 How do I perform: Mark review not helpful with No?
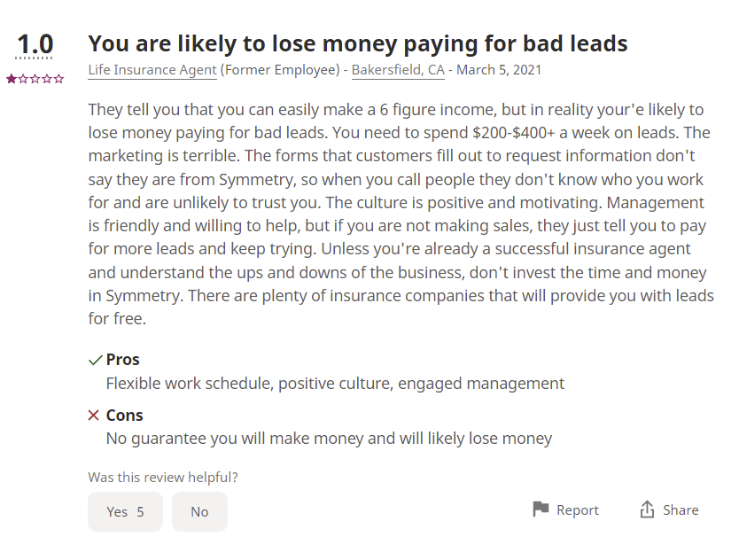tap(200, 511)
